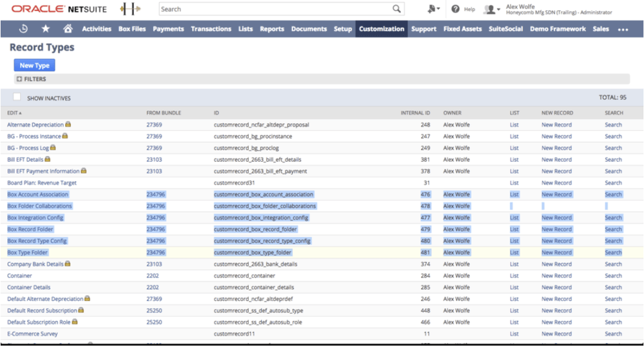Click the lock icon beside Bill EFT Payment Information
Viewport: 644px width, 346px height.
coord(84,170)
